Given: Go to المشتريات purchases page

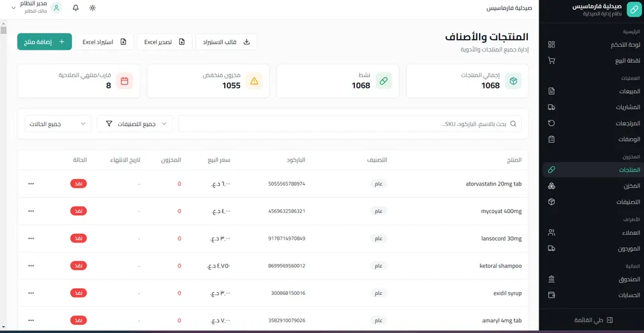Looking at the screenshot, I should [x=592, y=107].
